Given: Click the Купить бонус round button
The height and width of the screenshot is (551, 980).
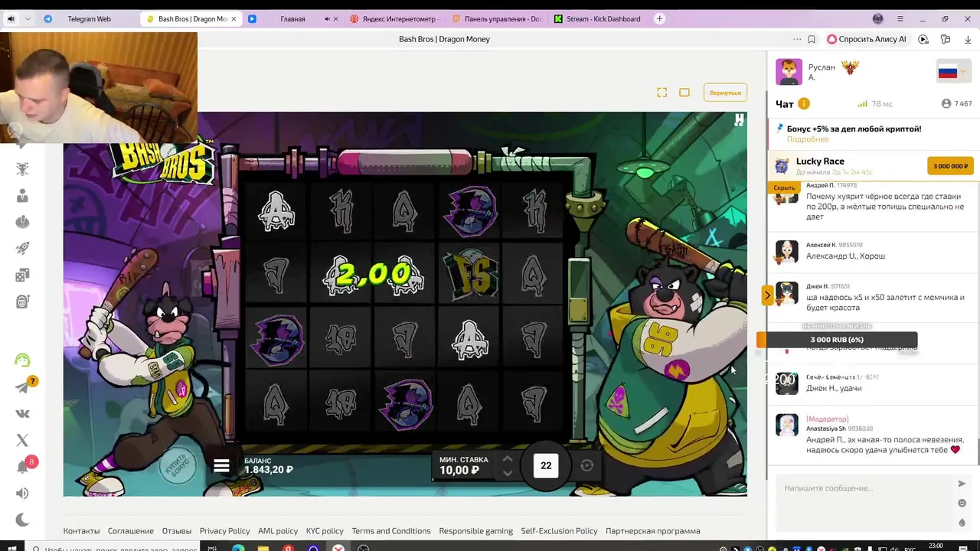Looking at the screenshot, I should [178, 465].
